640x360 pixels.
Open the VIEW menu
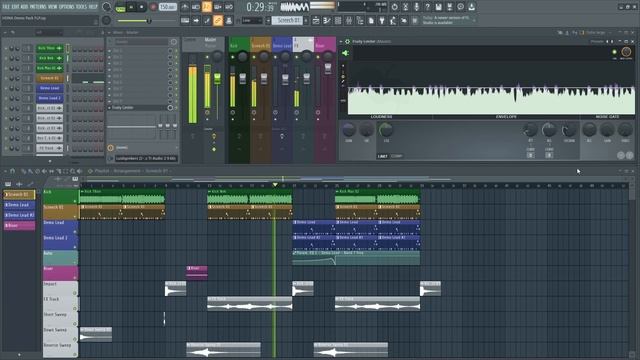click(53, 7)
